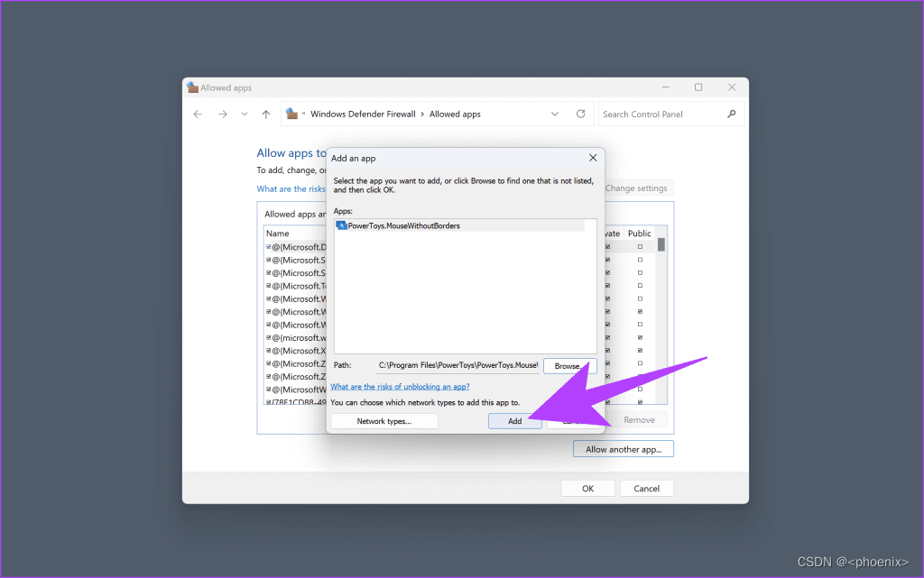Refresh the Allowed apps page
This screenshot has height=578, width=924.
click(x=580, y=115)
